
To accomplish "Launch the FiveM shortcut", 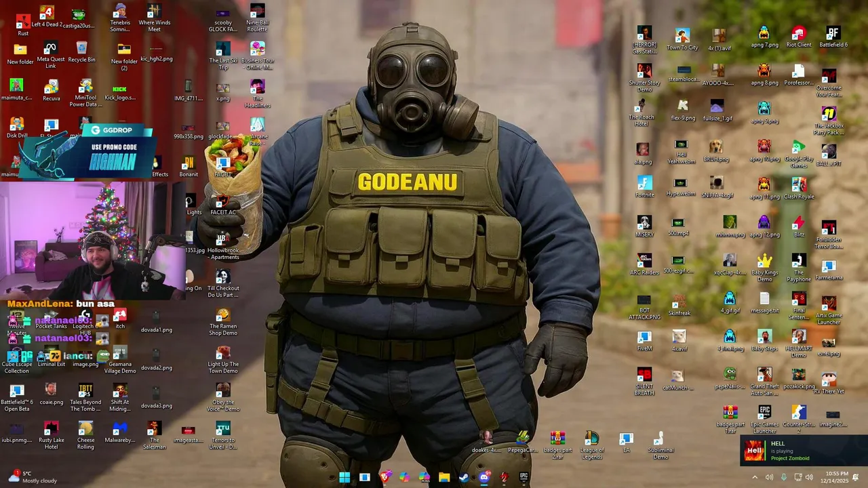I will [x=644, y=341].
